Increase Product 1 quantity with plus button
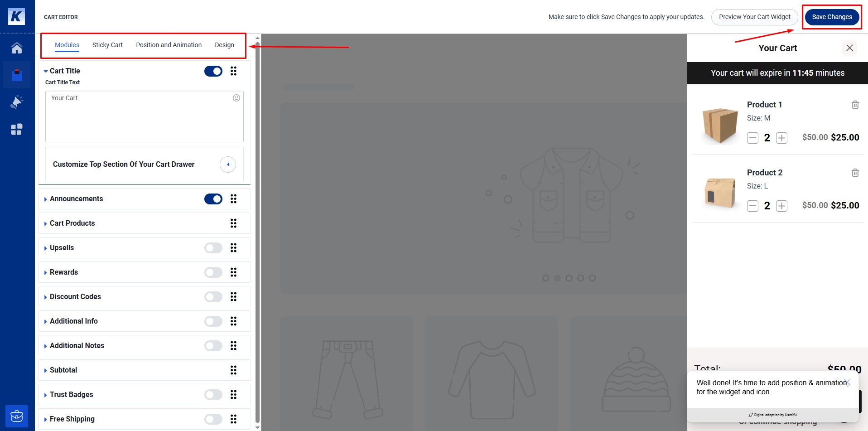 [781, 138]
